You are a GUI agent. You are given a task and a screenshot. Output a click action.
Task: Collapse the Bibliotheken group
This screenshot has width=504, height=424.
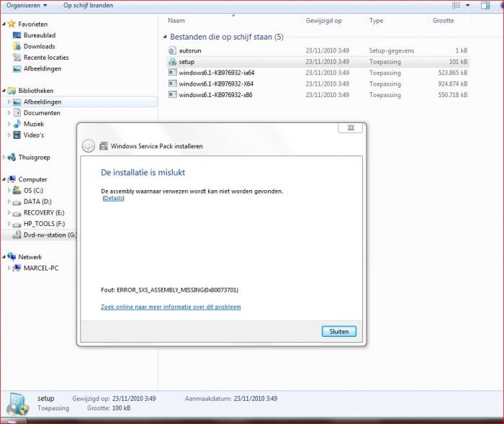[x=4, y=91]
